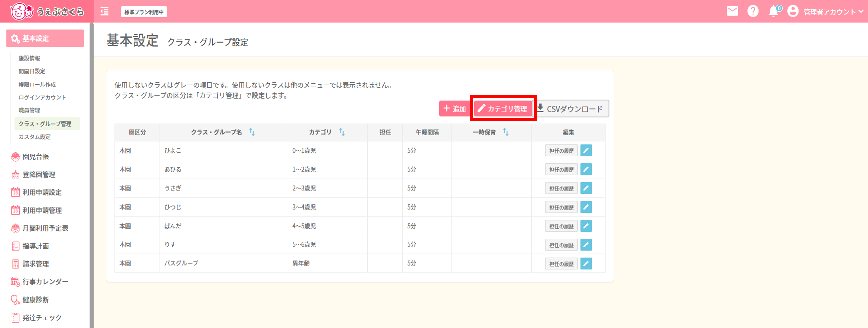Click the admin account avatar icon

[x=793, y=11]
